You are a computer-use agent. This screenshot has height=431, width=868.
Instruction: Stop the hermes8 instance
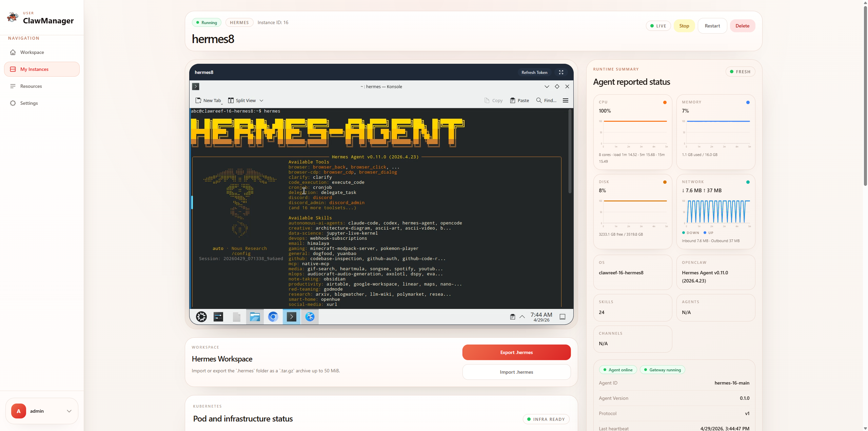pos(684,26)
